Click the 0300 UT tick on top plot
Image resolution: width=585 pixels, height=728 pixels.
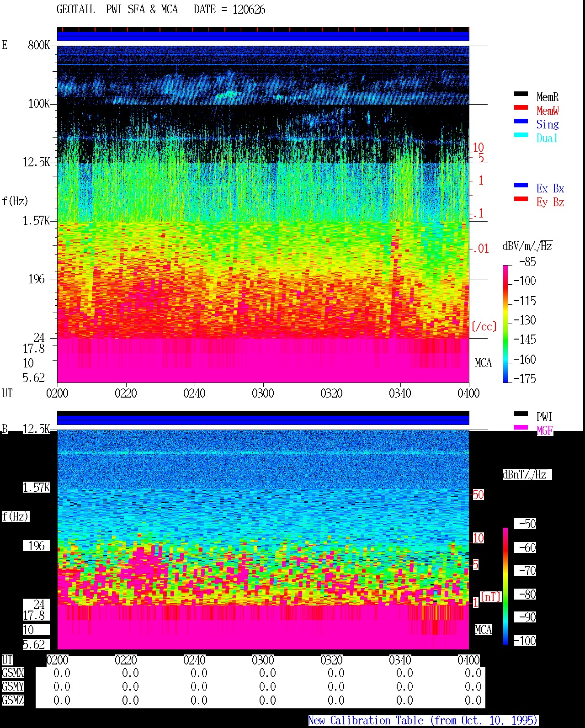tap(263, 393)
